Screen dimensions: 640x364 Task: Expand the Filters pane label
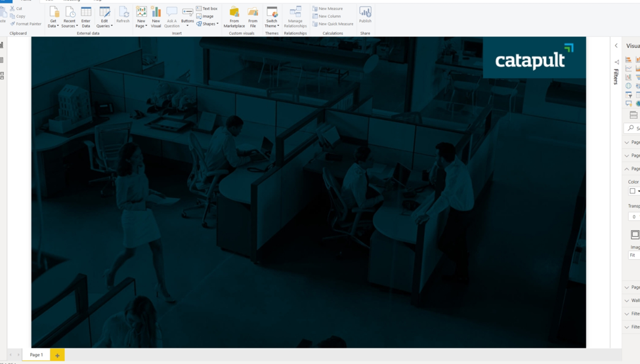point(616,77)
